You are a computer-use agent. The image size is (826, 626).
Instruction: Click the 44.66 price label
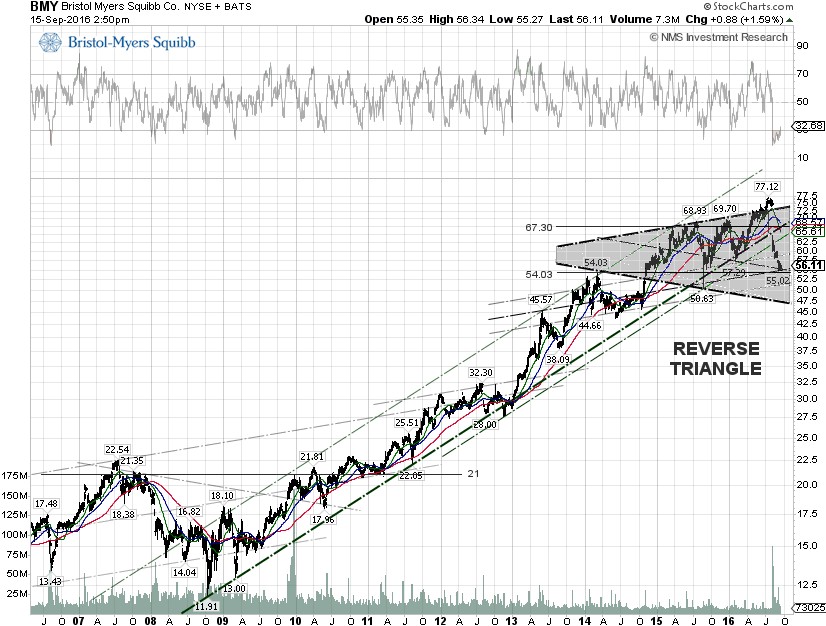589,326
